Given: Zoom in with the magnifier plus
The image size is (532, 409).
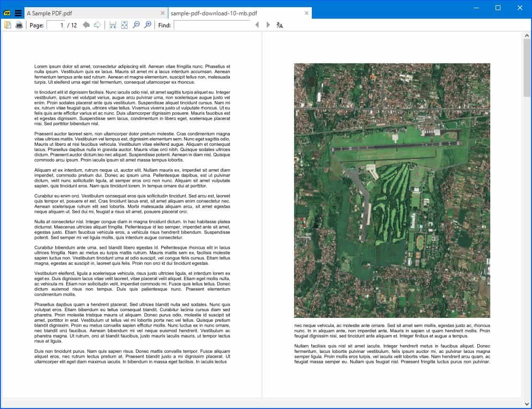Looking at the screenshot, I should pos(148,25).
